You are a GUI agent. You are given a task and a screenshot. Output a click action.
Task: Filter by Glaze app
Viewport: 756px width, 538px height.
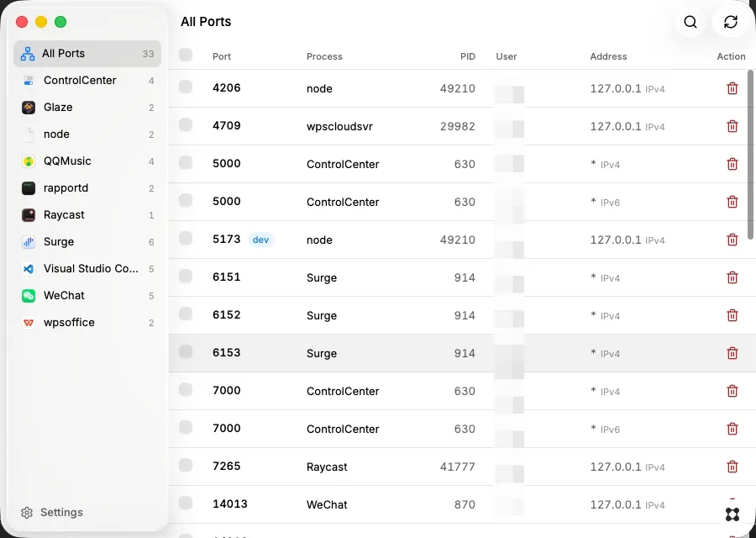(87, 107)
